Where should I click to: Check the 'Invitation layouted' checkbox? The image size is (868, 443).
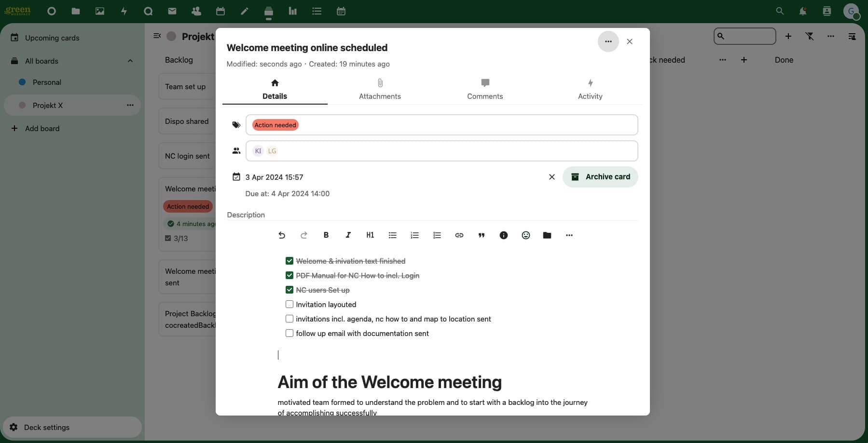(x=289, y=304)
